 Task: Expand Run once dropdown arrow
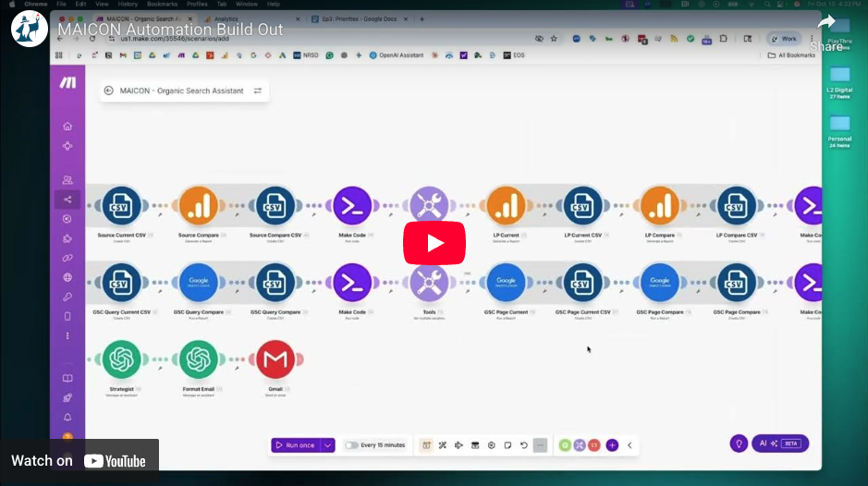coord(328,445)
